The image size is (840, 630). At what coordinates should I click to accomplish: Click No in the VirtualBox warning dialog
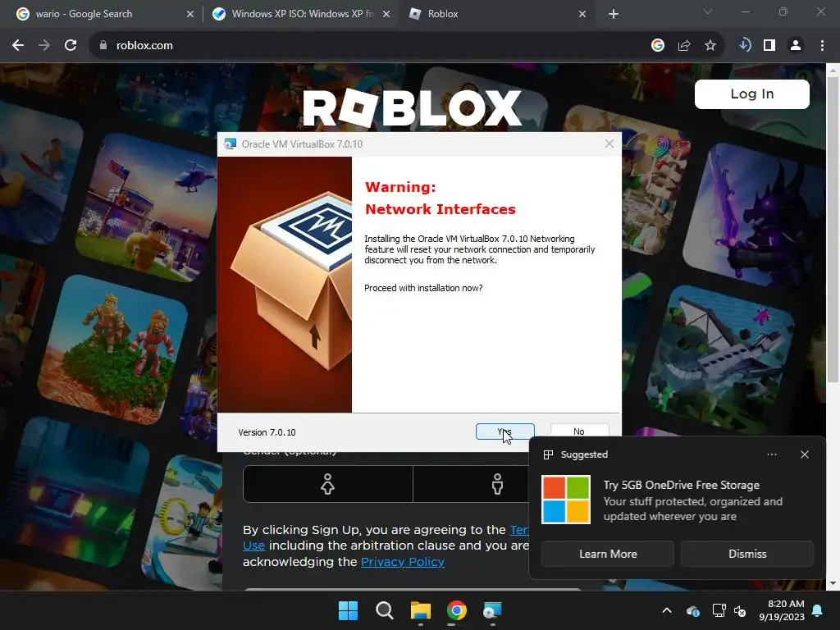tap(579, 431)
